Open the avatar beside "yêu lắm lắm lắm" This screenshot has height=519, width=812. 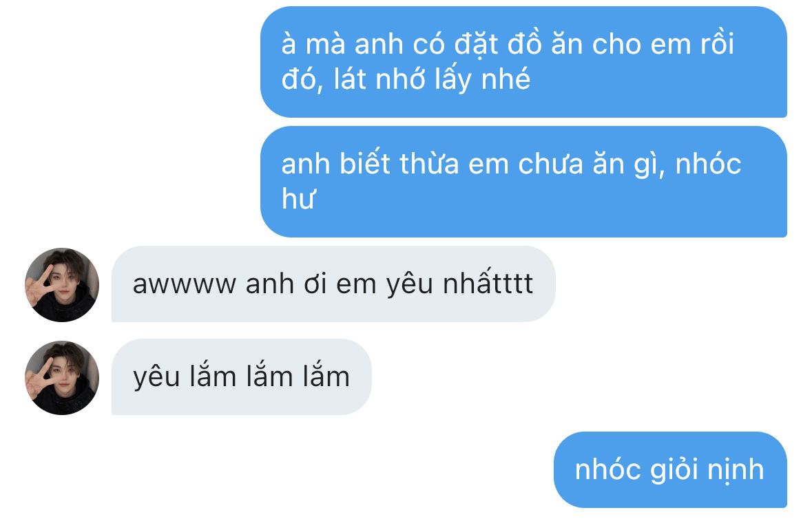(62, 378)
